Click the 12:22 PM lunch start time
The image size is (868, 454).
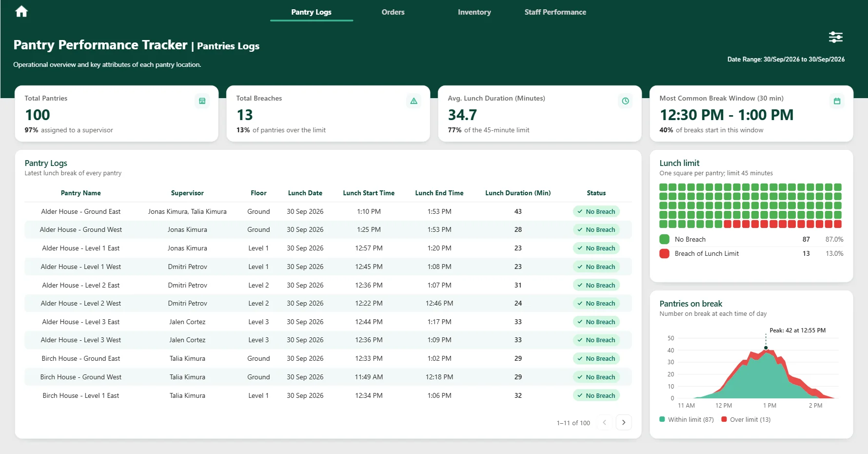[x=369, y=303]
